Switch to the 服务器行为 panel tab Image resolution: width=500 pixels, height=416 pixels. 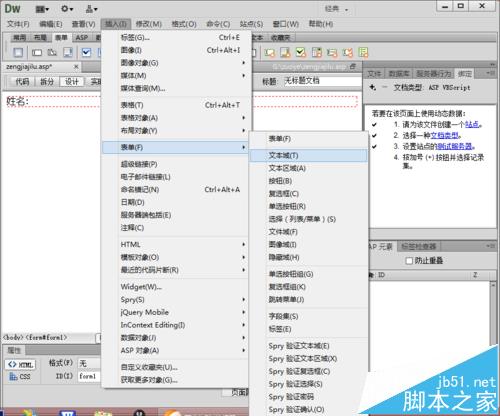(433, 74)
